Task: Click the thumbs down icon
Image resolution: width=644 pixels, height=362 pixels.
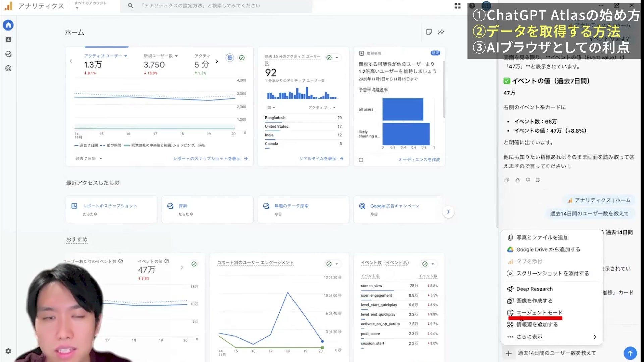Action: 528,180
